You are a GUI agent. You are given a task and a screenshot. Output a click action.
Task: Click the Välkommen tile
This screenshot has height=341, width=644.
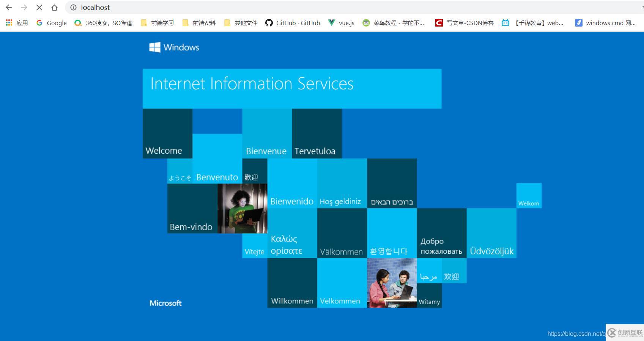pyautogui.click(x=342, y=233)
